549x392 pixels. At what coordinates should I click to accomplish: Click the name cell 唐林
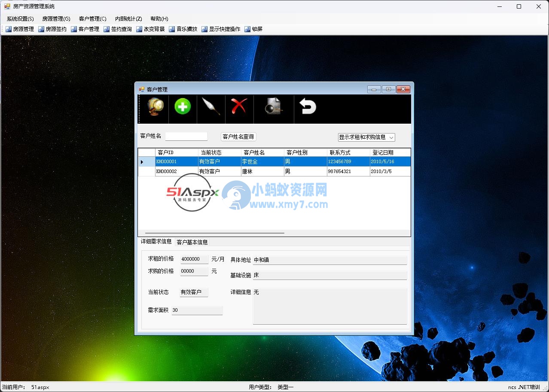point(262,171)
